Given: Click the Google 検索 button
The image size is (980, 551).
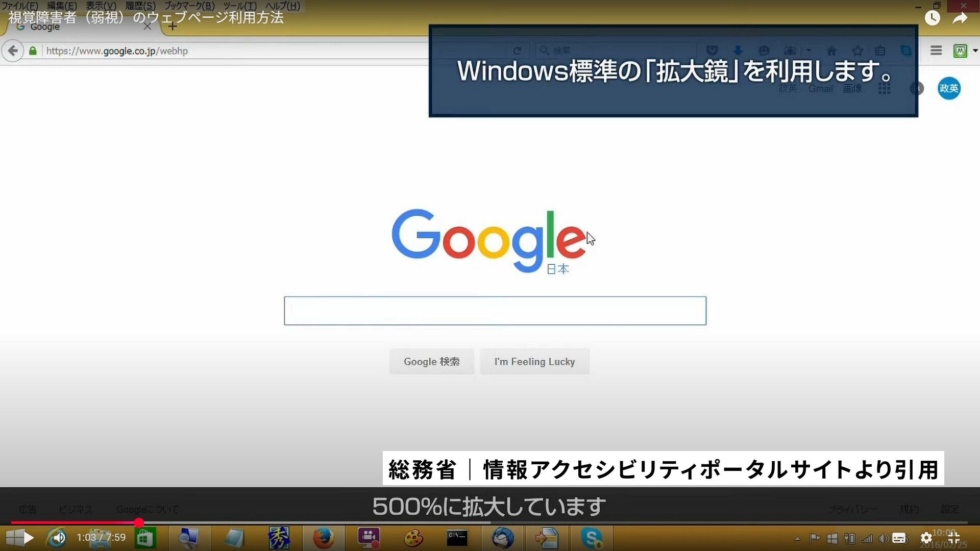Looking at the screenshot, I should coord(431,362).
